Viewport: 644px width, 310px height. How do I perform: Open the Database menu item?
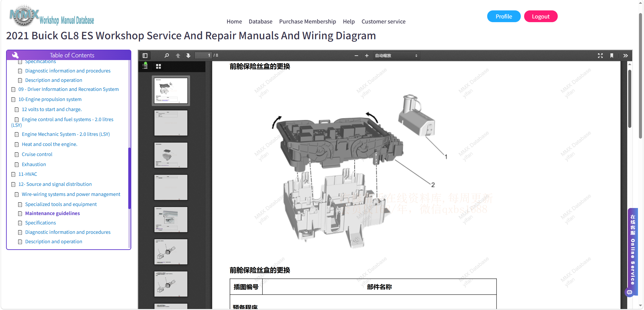point(261,21)
